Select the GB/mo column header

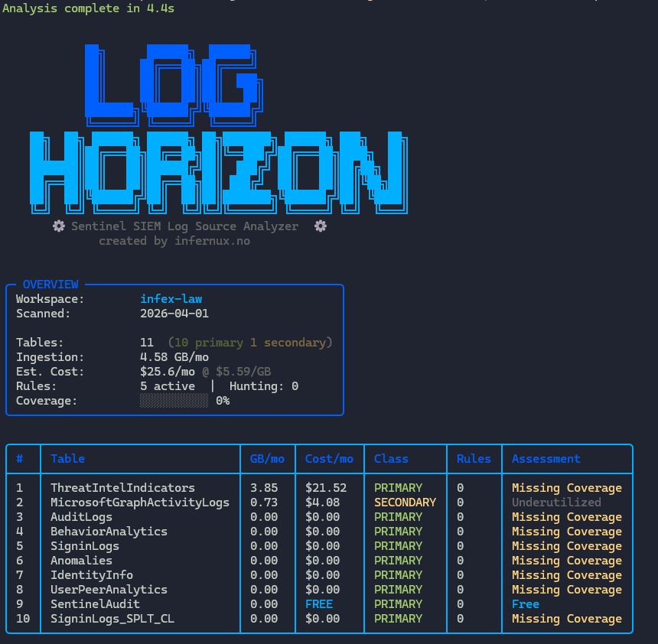point(267,459)
